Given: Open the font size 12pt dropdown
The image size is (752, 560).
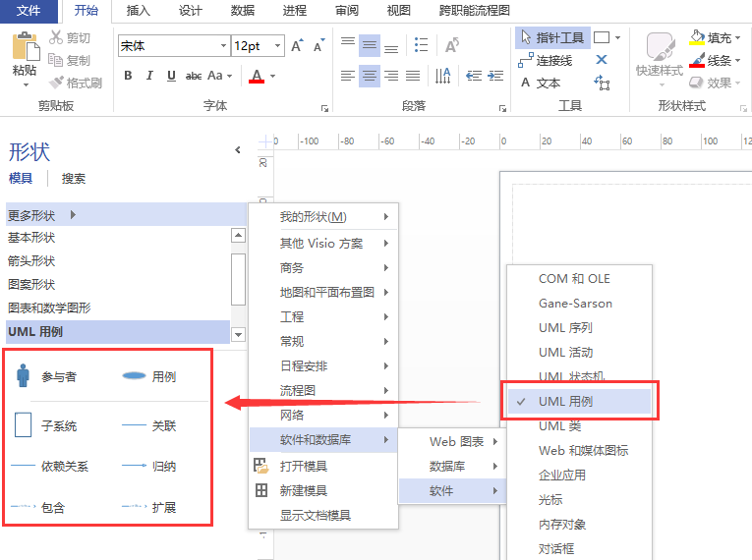Looking at the screenshot, I should click(x=279, y=46).
